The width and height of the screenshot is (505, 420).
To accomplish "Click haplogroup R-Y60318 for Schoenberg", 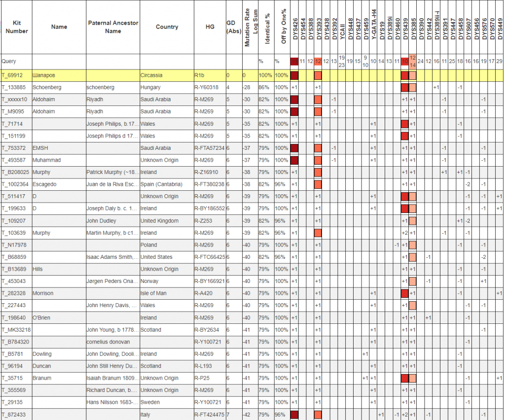I will pyautogui.click(x=207, y=87).
